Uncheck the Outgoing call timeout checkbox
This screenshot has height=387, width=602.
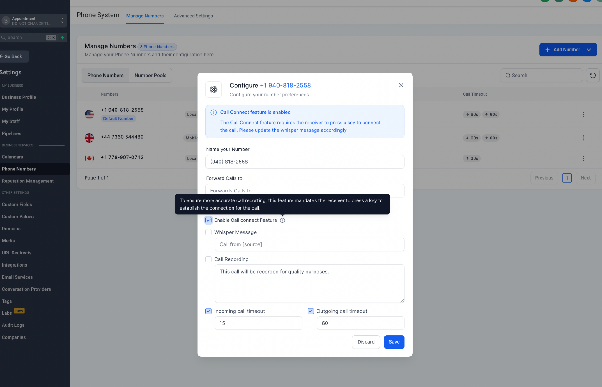[x=311, y=311]
